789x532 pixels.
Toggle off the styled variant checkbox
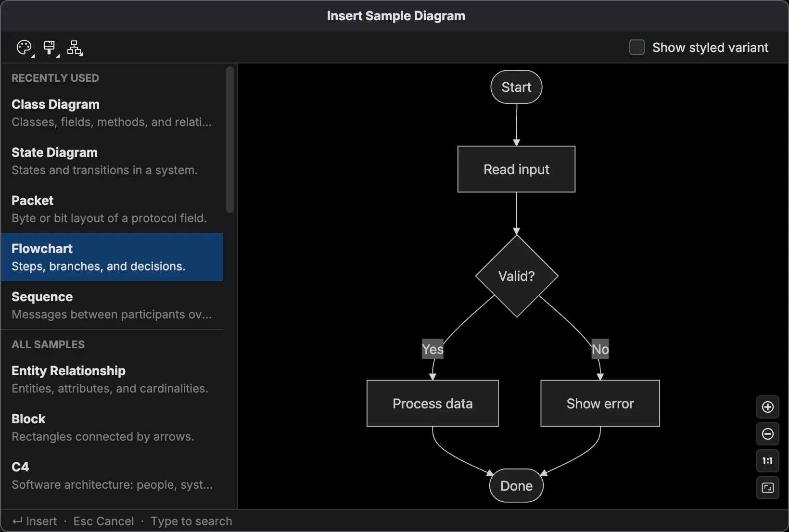coord(636,47)
